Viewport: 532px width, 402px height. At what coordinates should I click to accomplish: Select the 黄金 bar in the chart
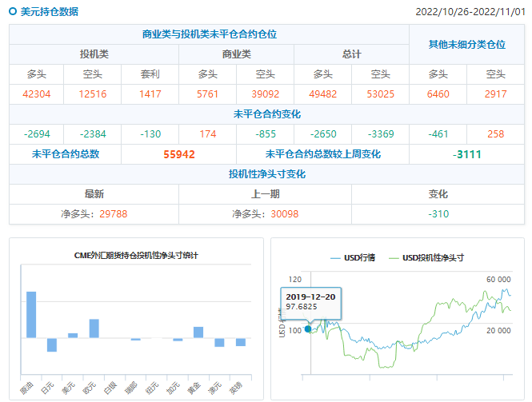pyautogui.click(x=198, y=332)
